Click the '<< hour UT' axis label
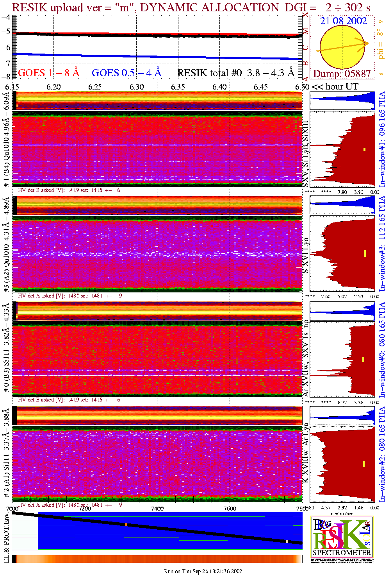This screenshot has width=392, height=577. [335, 87]
